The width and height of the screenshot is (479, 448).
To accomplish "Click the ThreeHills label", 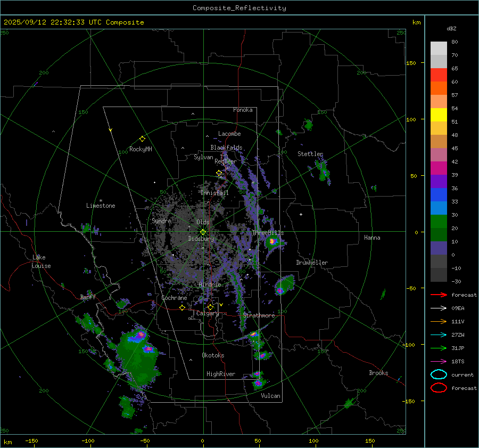I will coord(268,233).
